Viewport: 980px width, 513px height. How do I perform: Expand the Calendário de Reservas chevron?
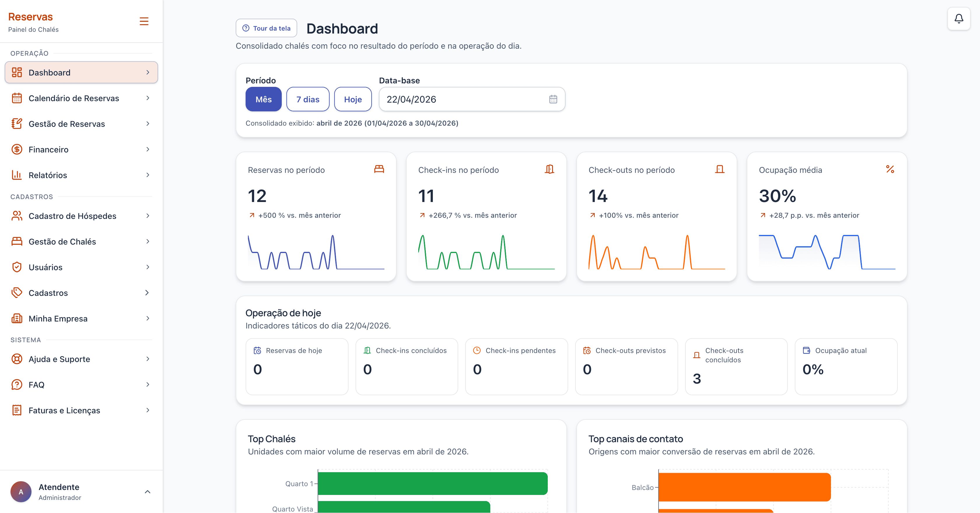[148, 98]
